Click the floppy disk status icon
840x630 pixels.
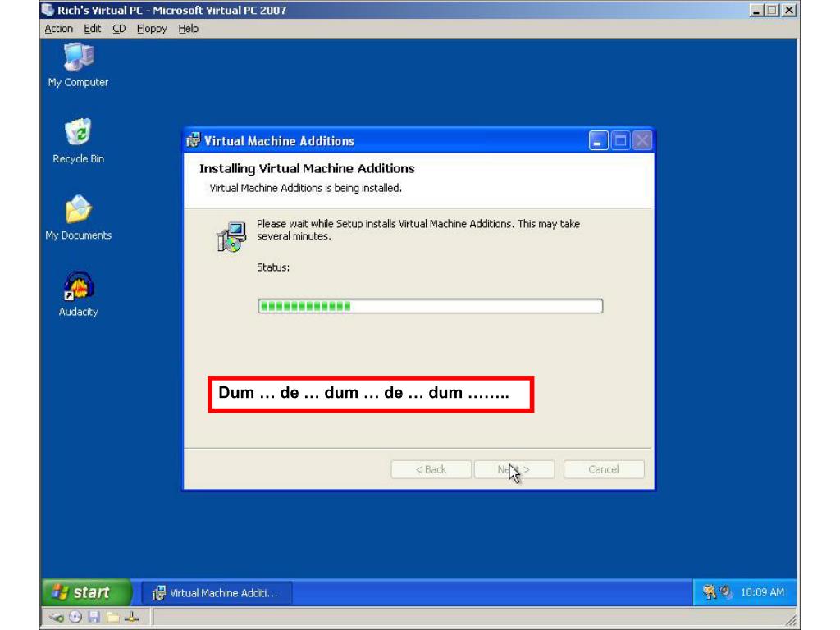tap(94, 617)
